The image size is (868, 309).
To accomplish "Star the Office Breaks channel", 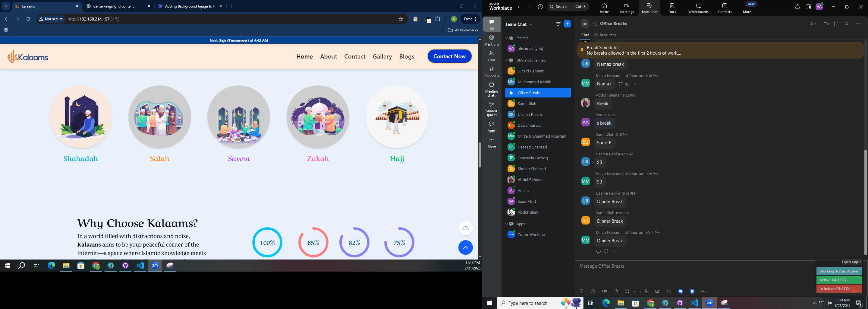I will pyautogui.click(x=595, y=24).
